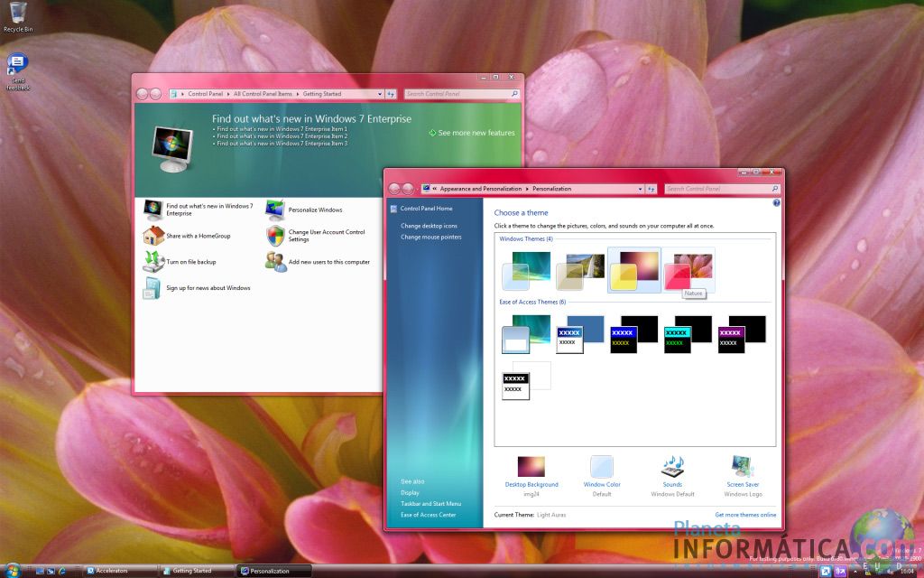The image size is (924, 578).
Task: Click the Desktop Background icon
Action: [x=531, y=466]
